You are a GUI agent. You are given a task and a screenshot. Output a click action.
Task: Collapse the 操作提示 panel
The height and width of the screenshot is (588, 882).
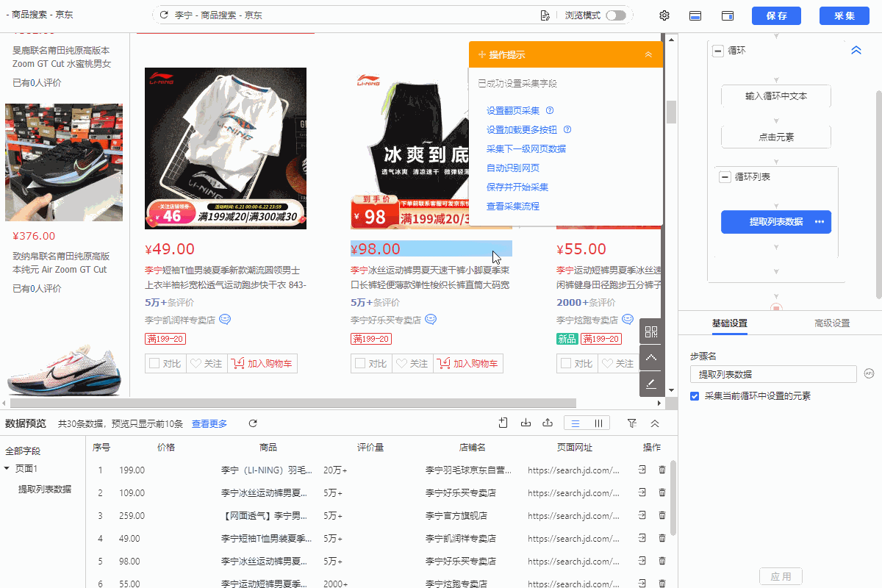click(648, 55)
